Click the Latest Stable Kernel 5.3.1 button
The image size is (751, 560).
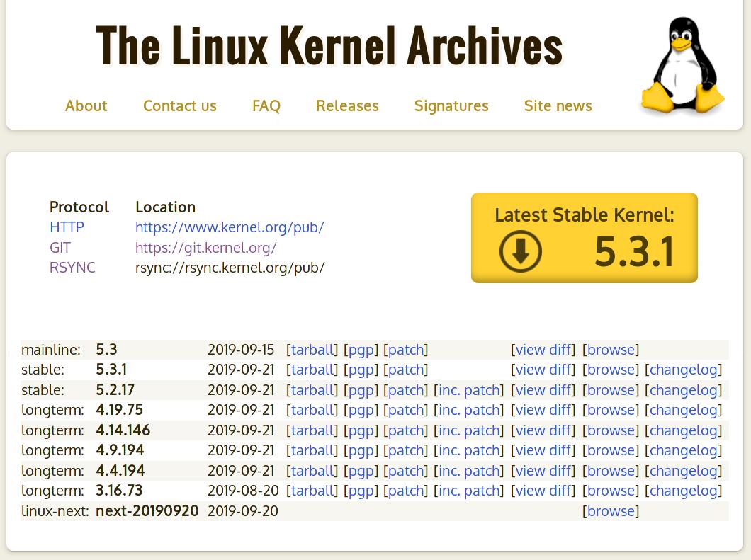pos(585,238)
